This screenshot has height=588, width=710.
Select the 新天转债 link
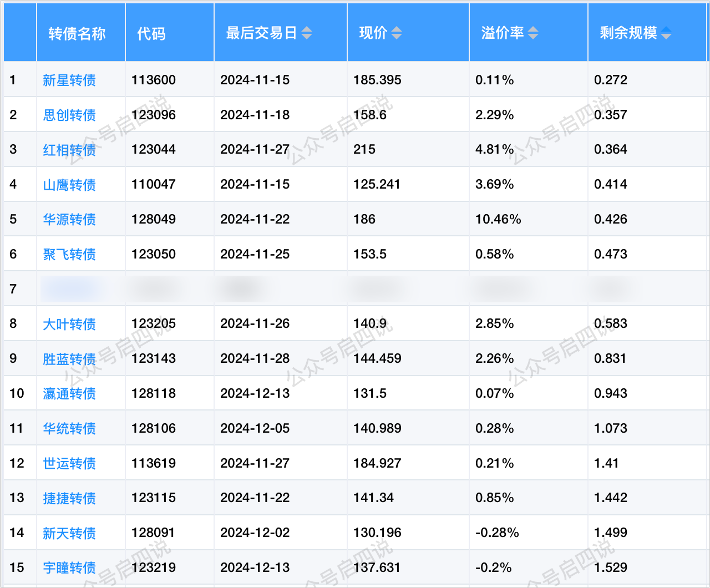(x=69, y=533)
